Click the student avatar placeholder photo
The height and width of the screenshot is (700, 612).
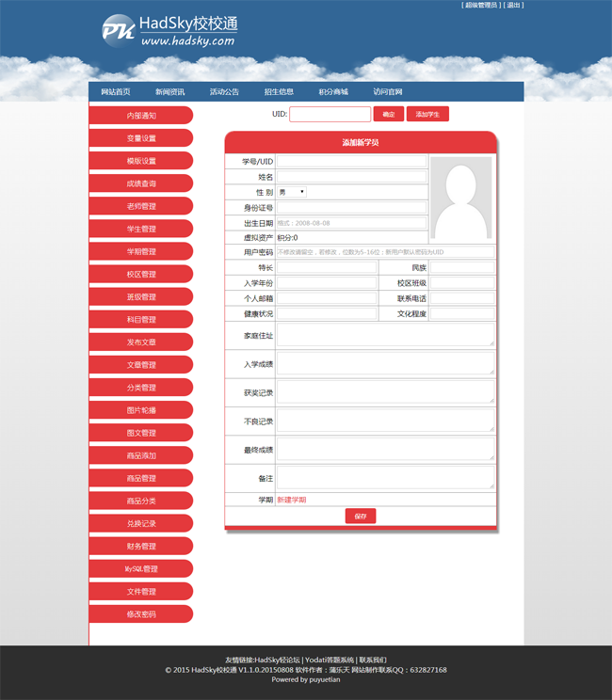pyautogui.click(x=461, y=198)
